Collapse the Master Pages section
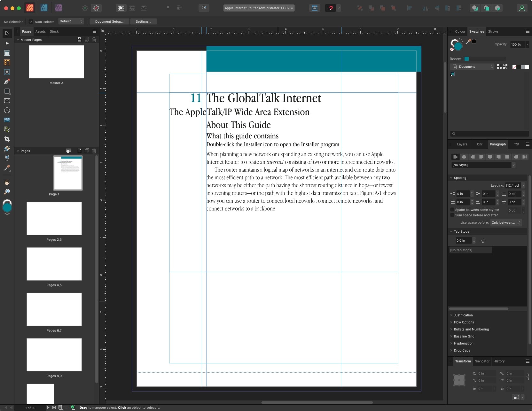 click(x=18, y=40)
